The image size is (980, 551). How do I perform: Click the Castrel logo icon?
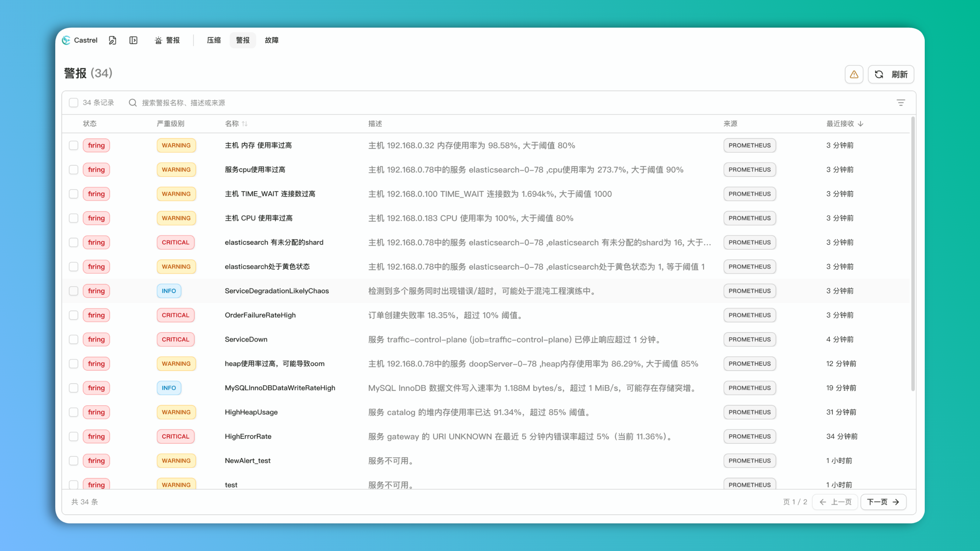pos(66,40)
